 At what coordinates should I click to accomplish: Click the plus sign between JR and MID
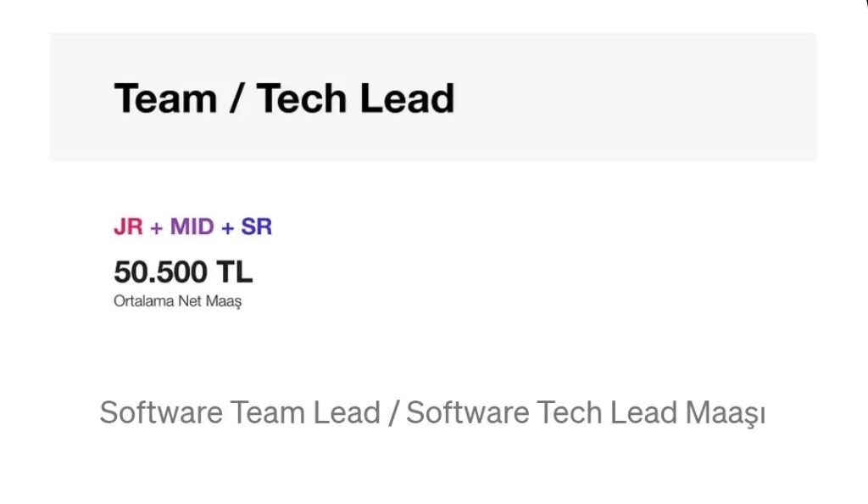156,227
